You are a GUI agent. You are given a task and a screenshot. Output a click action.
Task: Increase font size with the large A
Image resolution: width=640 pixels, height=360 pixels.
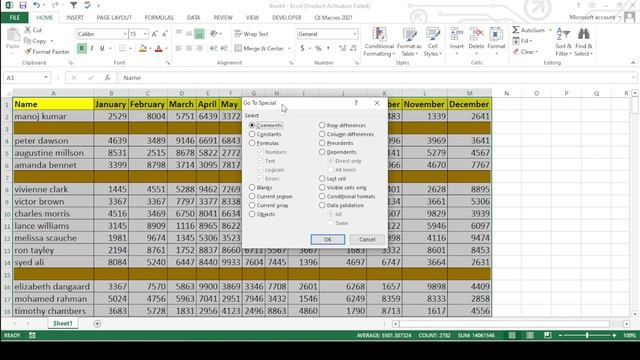(154, 34)
